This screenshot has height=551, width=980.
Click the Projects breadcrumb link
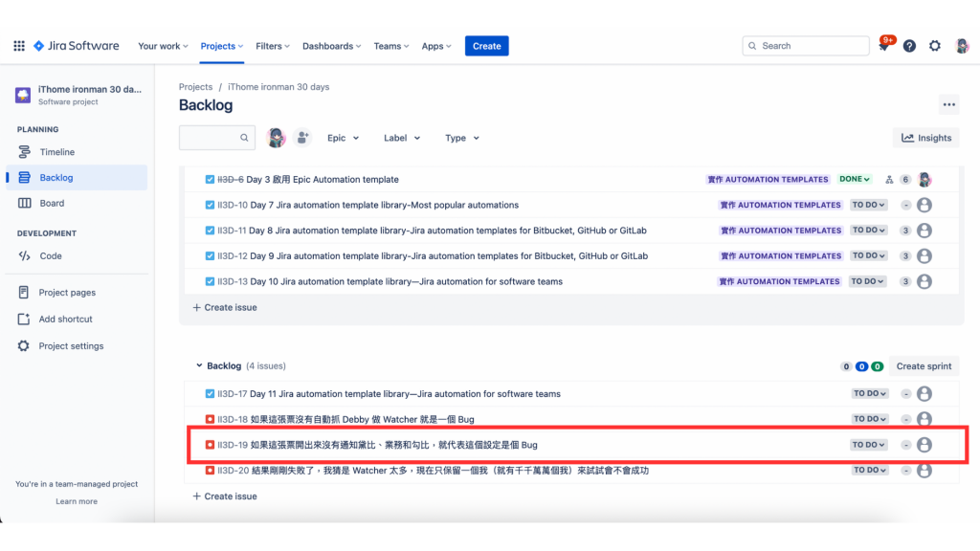coord(195,87)
